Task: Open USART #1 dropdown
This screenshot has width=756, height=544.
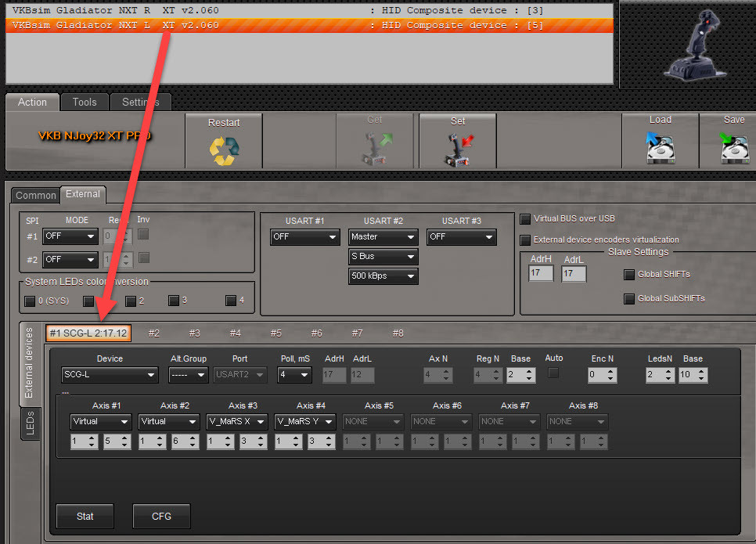Action: (x=304, y=237)
